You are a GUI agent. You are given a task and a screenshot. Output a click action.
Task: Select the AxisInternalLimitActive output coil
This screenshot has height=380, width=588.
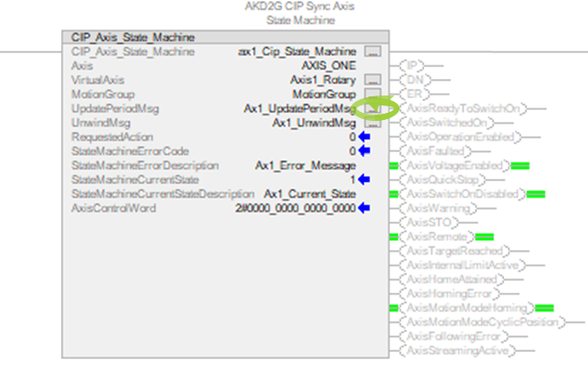(462, 265)
